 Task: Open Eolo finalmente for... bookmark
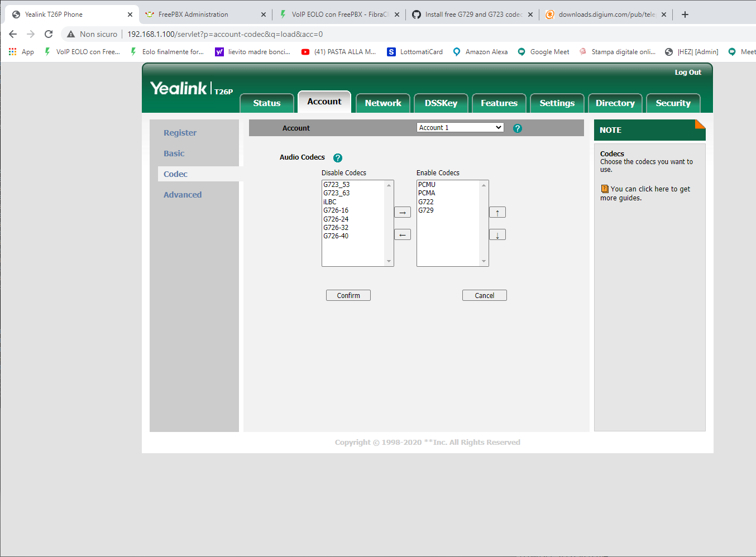point(167,51)
